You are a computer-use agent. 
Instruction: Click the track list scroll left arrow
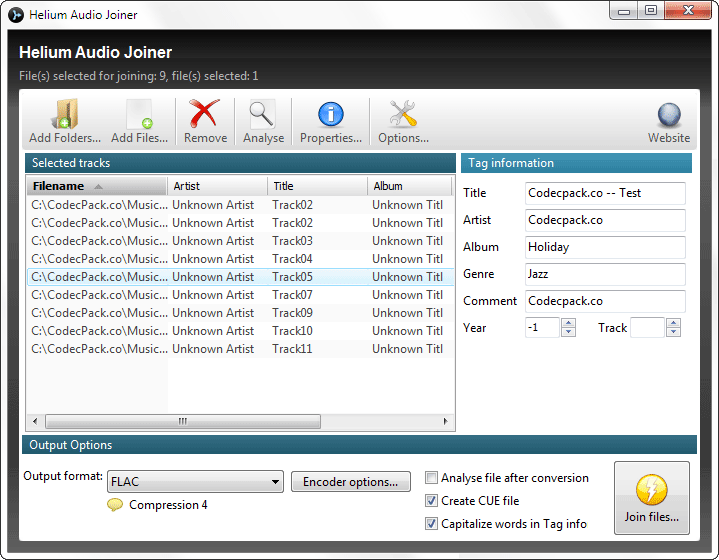click(35, 421)
